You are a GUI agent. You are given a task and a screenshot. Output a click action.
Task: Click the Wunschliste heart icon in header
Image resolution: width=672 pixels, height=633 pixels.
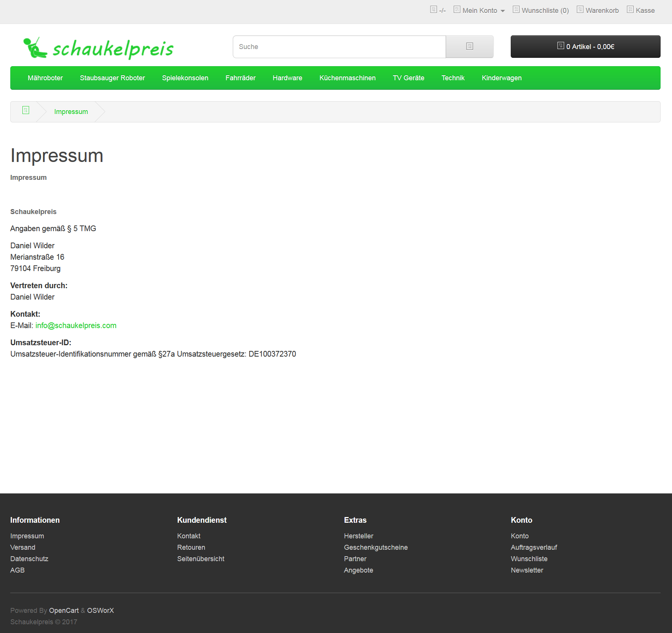point(516,10)
